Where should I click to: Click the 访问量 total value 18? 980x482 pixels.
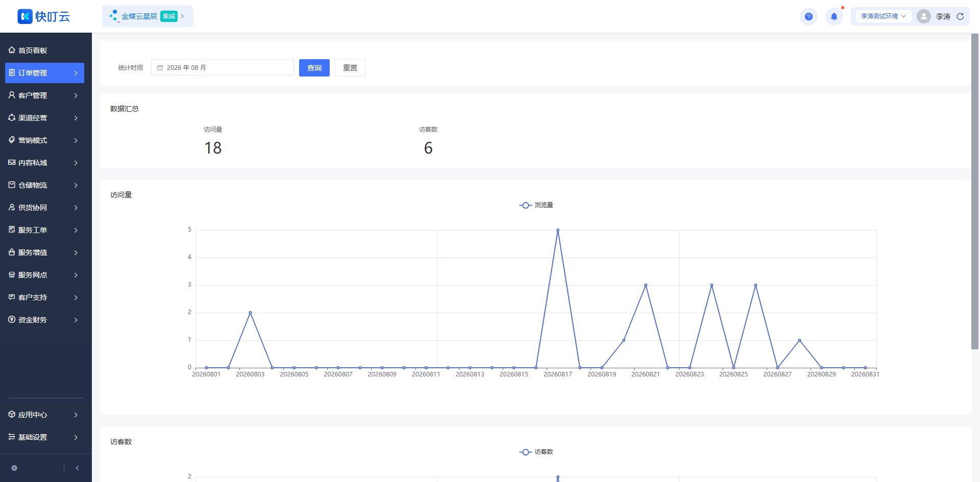coord(213,148)
